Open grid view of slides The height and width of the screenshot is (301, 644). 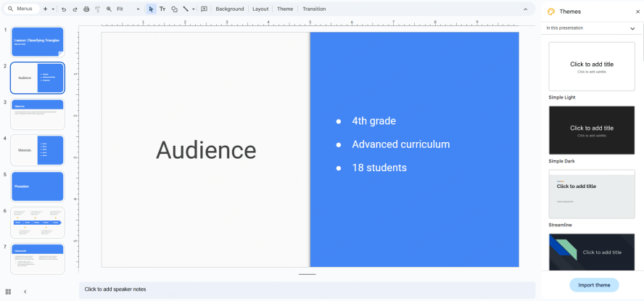pos(8,292)
